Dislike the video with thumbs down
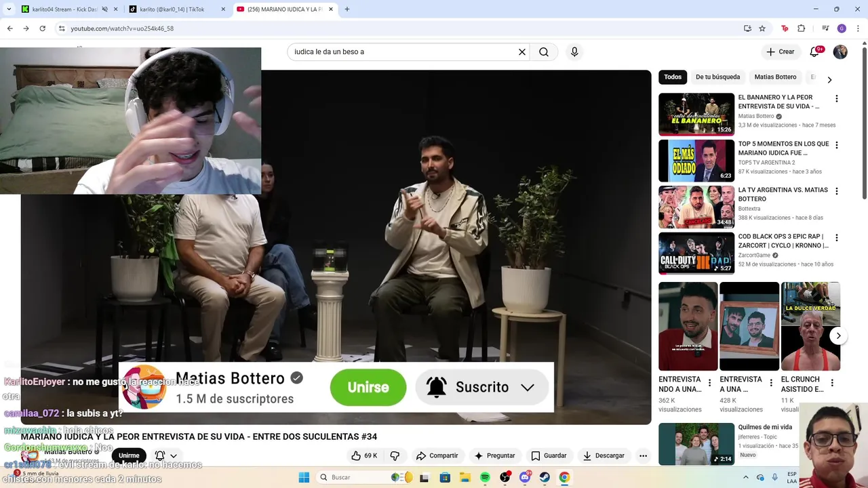 coord(395,455)
